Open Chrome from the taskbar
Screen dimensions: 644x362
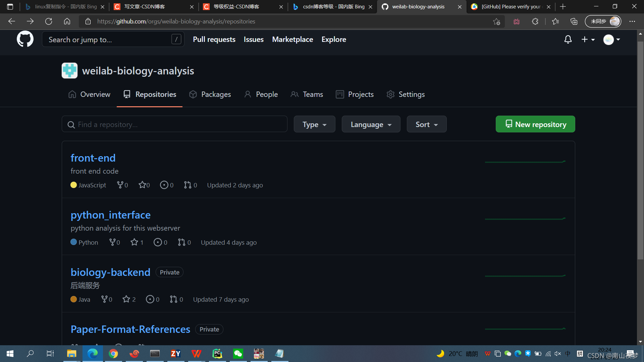pos(113,354)
